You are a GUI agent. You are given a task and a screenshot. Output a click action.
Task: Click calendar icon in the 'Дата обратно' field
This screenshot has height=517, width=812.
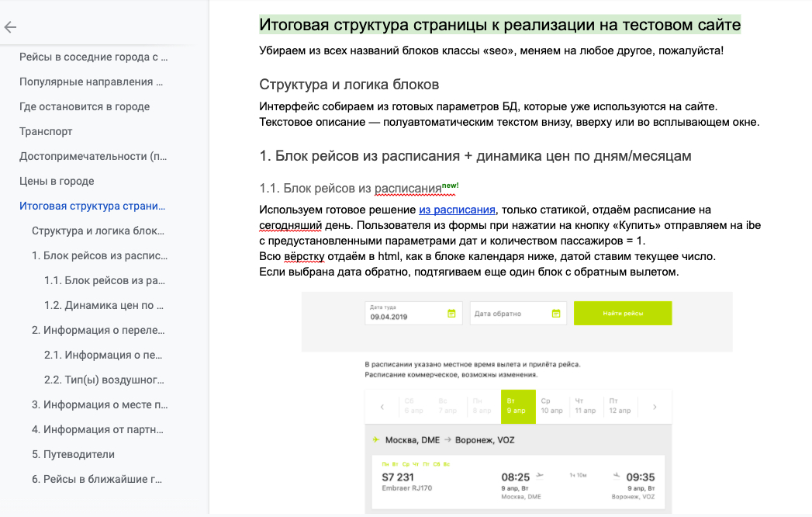pos(555,314)
